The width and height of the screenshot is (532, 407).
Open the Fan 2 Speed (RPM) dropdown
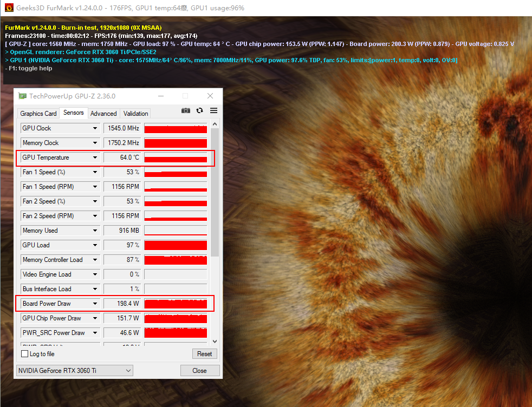95,216
